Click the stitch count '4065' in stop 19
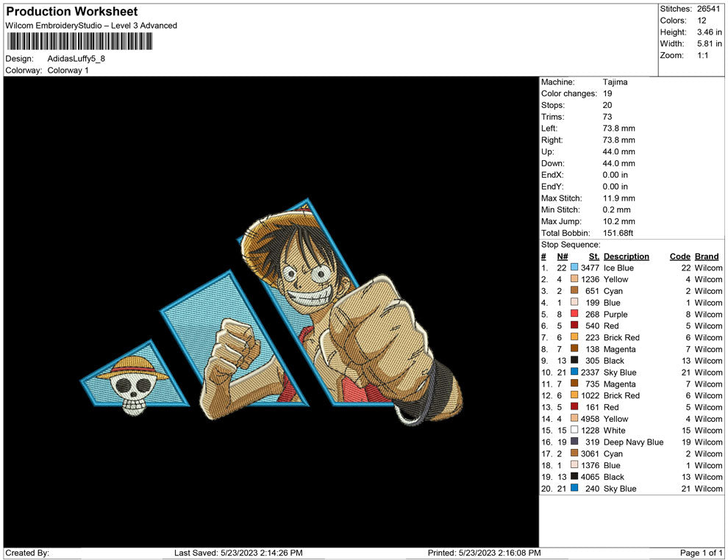The image size is (728, 560). pos(590,477)
